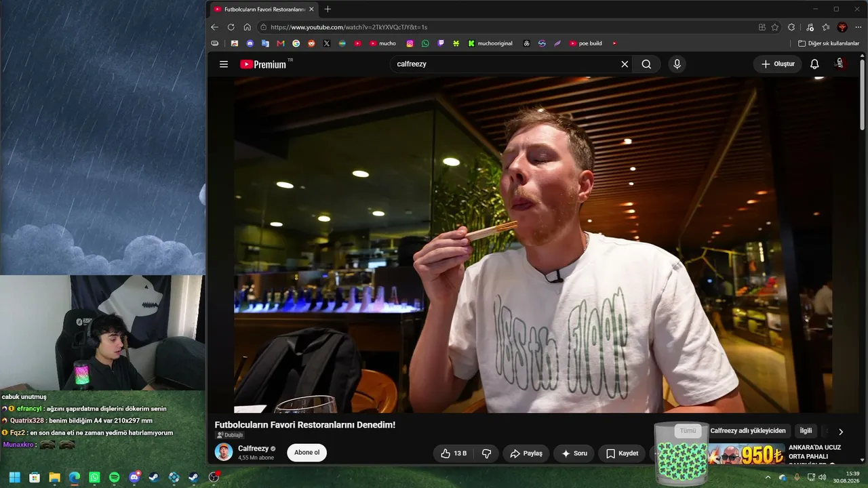
Task: Expand the Diğer sık kullanılanlar folder
Action: pyautogui.click(x=829, y=43)
